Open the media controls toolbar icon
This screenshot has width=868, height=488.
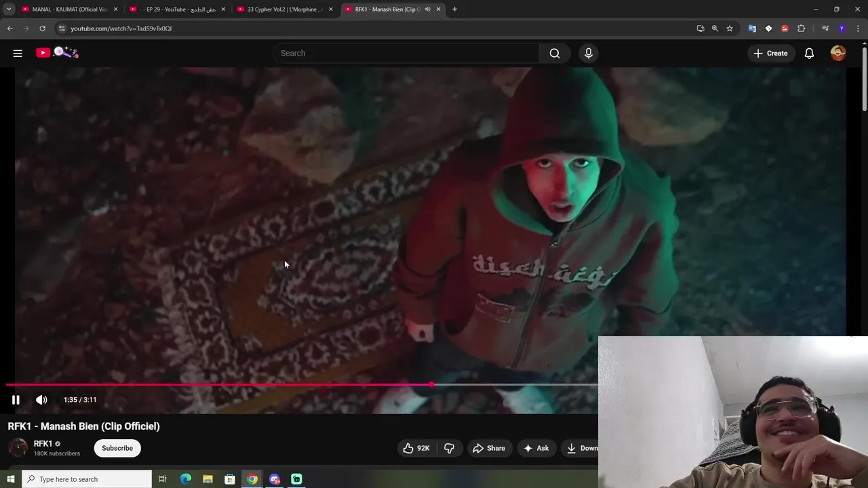pos(825,28)
